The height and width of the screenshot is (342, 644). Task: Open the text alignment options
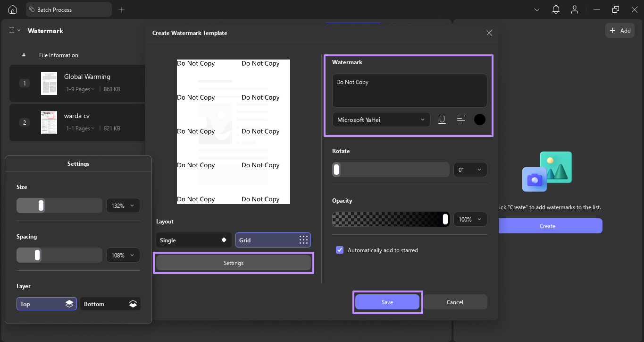(x=460, y=120)
